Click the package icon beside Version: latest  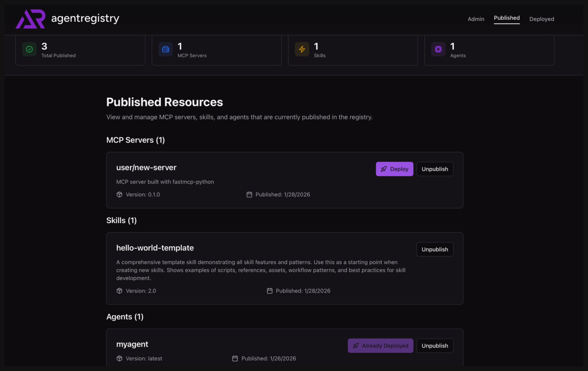pos(119,358)
